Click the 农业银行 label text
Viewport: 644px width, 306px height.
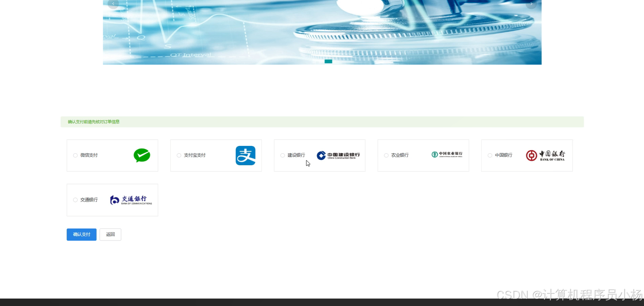click(400, 155)
